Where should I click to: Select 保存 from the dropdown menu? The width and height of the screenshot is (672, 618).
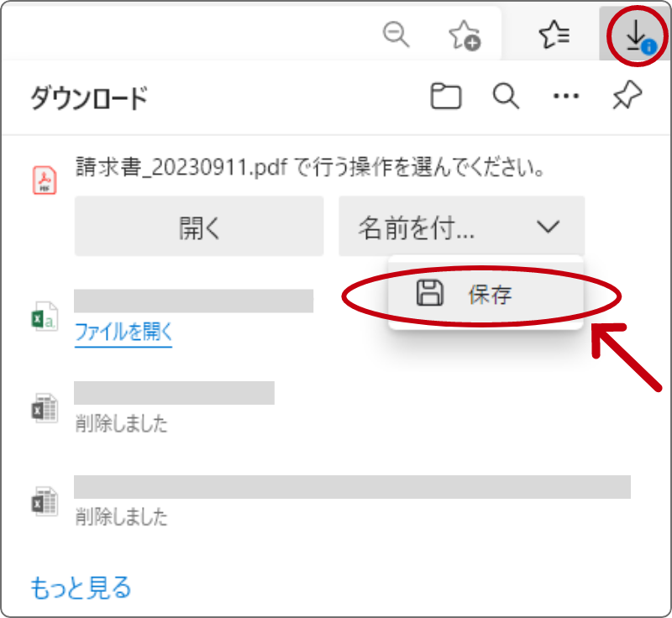(x=486, y=294)
